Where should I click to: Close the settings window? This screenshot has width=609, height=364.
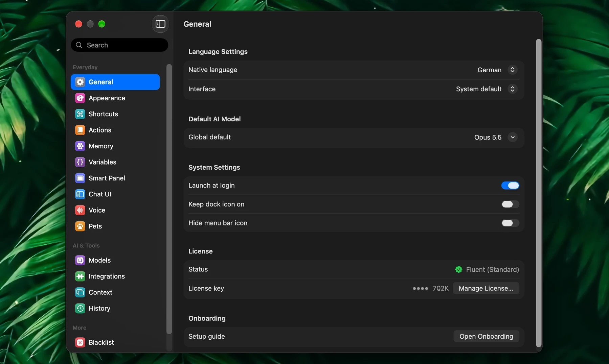click(x=78, y=24)
